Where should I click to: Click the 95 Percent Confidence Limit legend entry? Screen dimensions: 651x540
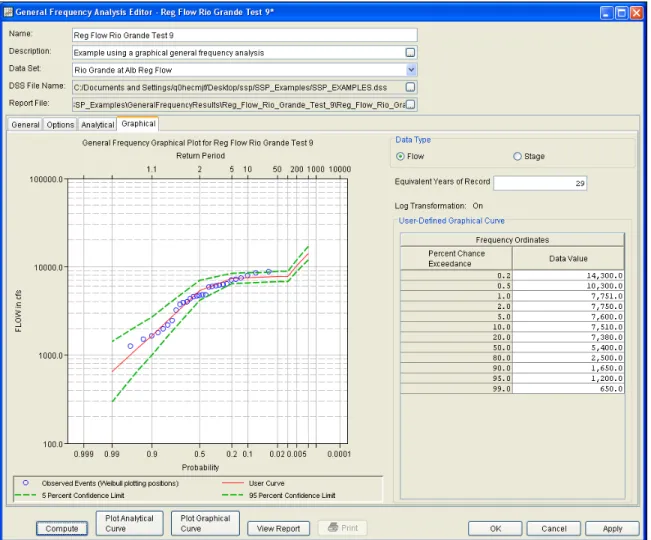(279, 495)
